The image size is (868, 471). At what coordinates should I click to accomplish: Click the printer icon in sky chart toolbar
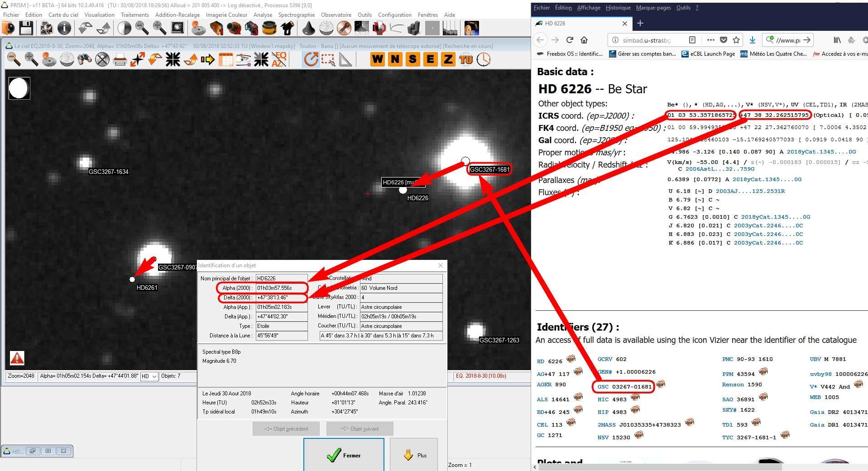click(x=120, y=59)
